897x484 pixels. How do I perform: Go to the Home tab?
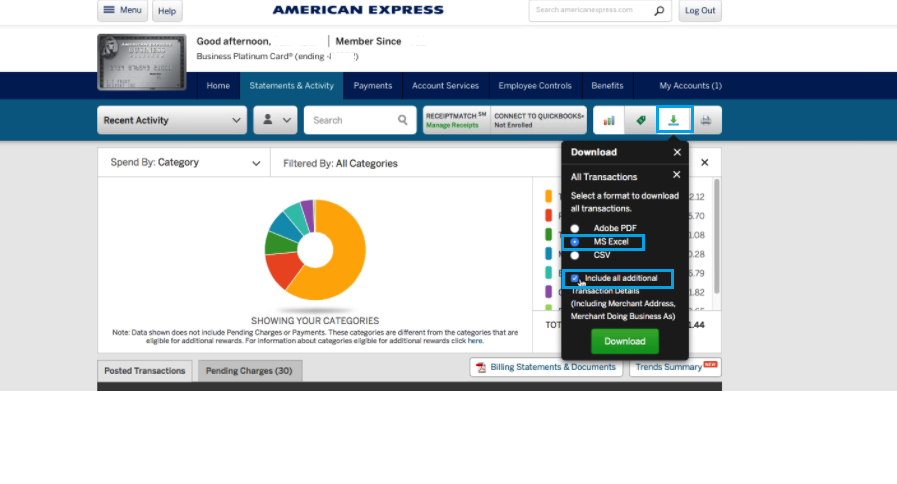[218, 86]
